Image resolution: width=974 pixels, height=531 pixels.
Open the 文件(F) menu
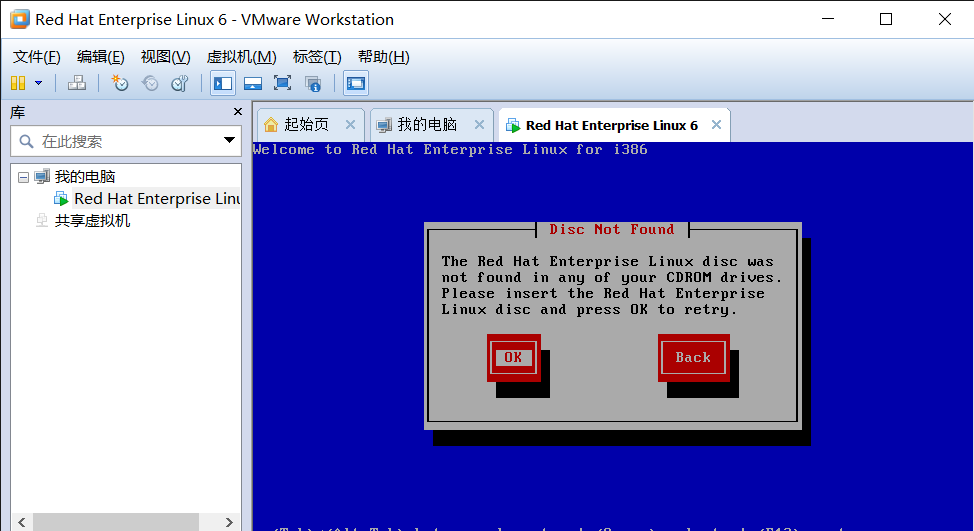[x=37, y=57]
